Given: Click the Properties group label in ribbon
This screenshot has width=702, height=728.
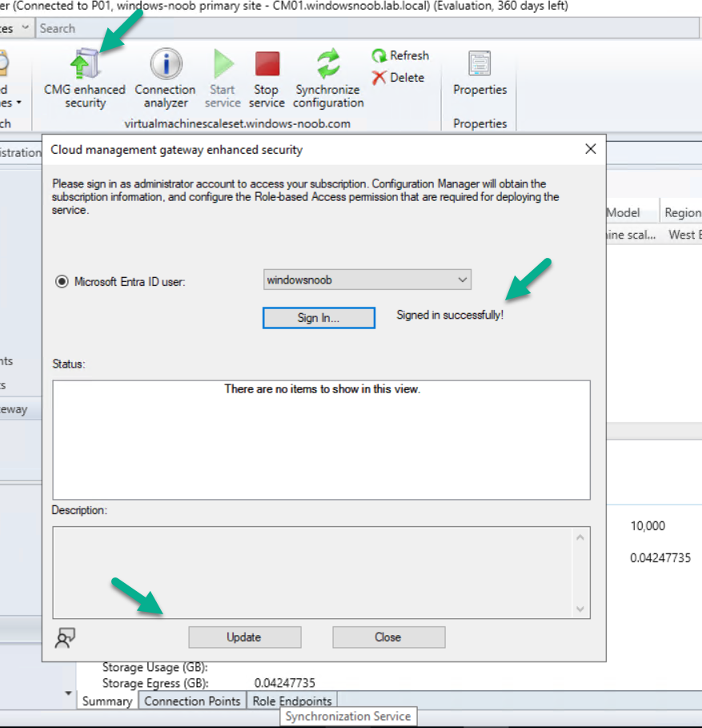Looking at the screenshot, I should 479,123.
